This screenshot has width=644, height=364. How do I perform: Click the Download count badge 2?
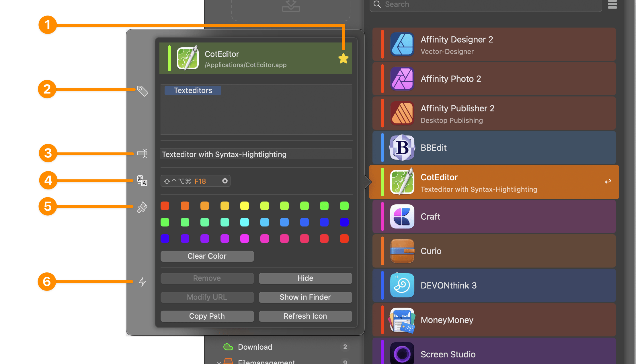click(x=345, y=347)
